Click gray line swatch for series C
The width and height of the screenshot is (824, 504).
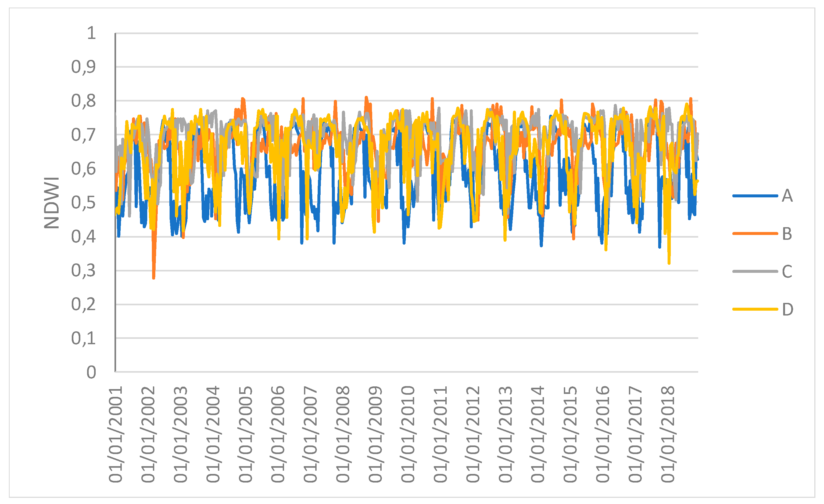pyautogui.click(x=755, y=271)
